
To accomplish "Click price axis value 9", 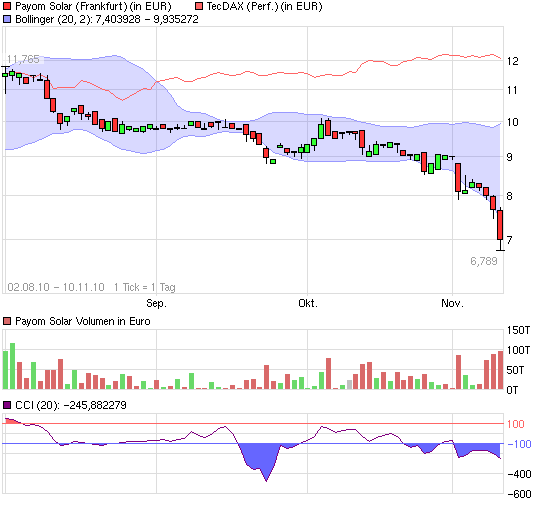I will (510, 157).
